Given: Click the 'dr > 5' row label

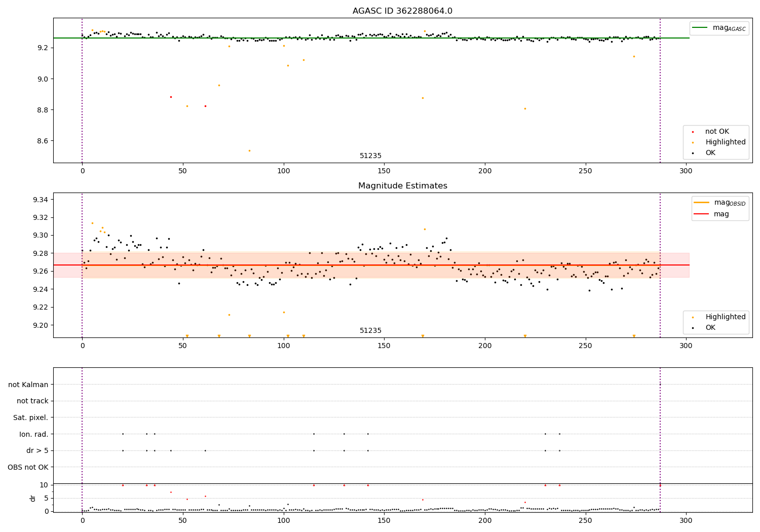Looking at the screenshot, I should coord(37,451).
